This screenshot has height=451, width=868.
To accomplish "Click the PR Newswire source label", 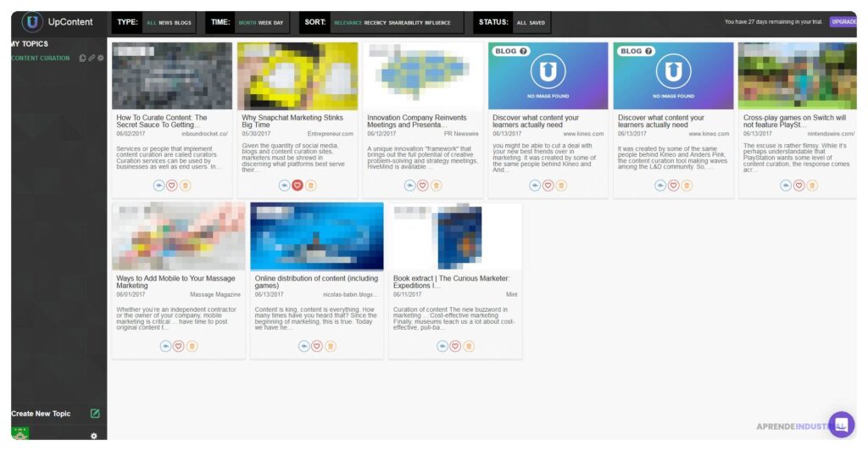I will tap(461, 134).
